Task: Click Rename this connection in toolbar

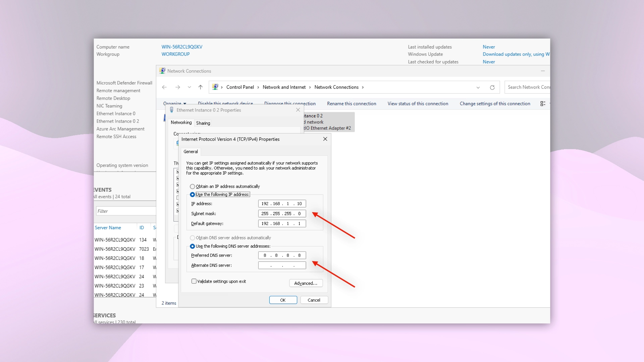Action: point(352,104)
